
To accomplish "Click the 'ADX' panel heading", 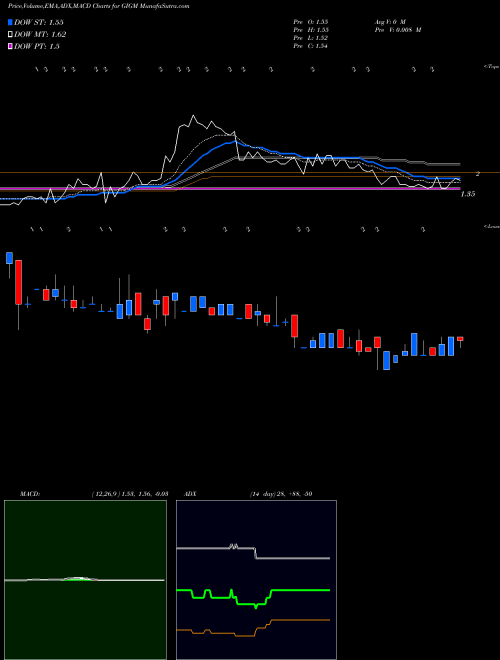I will click(190, 494).
